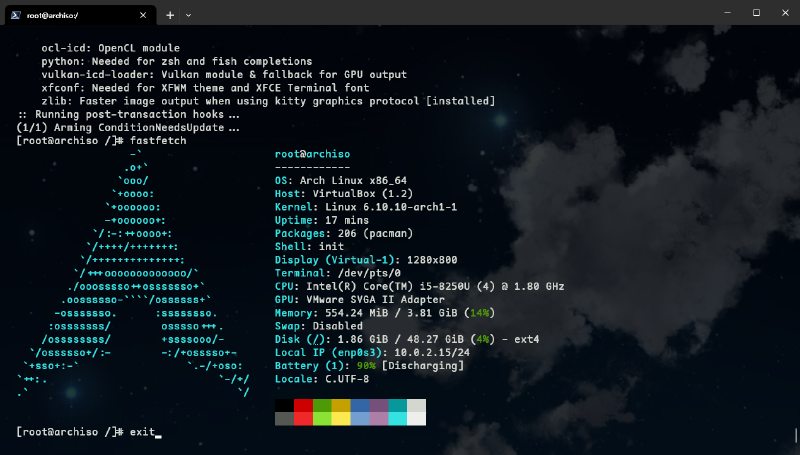Click the dark red color block
The width and height of the screenshot is (800, 455).
pyautogui.click(x=303, y=406)
